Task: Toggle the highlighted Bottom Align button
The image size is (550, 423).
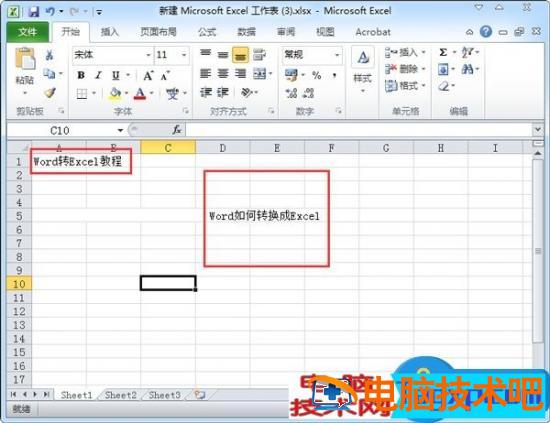Action: tap(240, 55)
